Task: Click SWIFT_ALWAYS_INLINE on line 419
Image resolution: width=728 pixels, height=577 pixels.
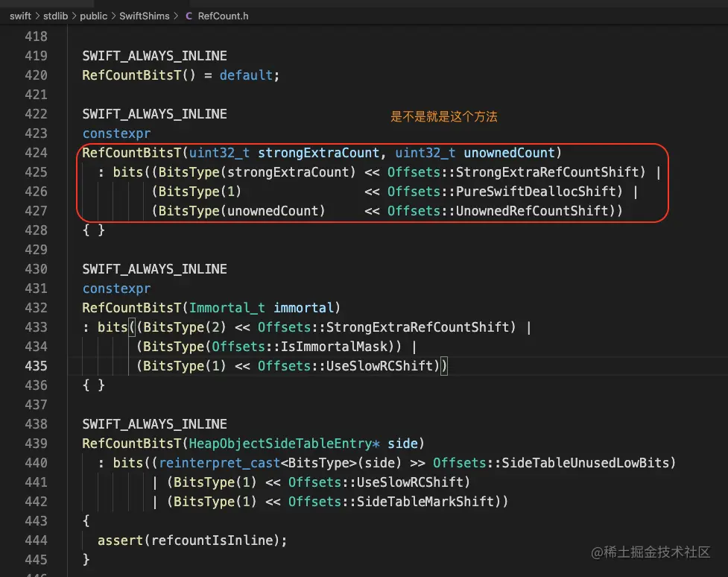Action: (x=154, y=56)
